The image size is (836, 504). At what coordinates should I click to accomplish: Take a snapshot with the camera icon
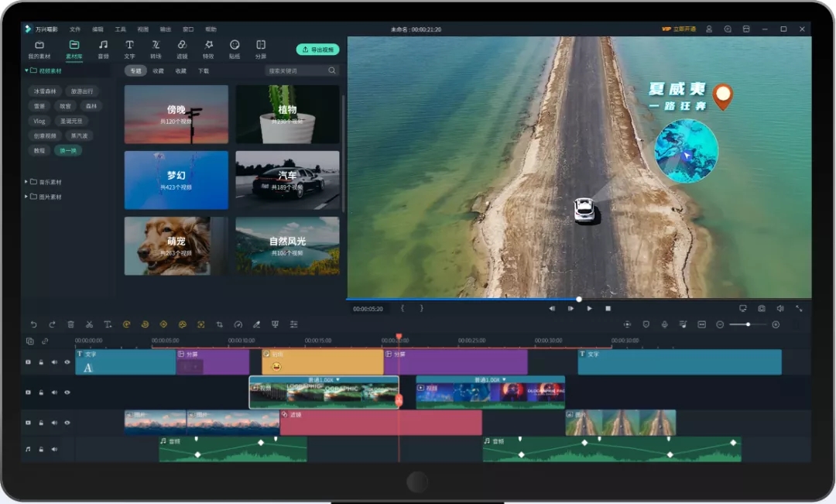click(762, 308)
